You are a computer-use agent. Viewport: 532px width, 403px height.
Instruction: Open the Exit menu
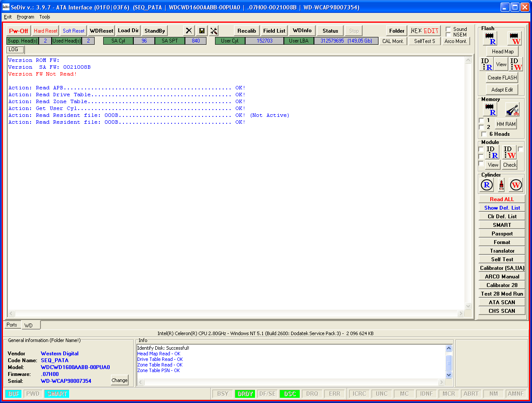click(x=8, y=17)
